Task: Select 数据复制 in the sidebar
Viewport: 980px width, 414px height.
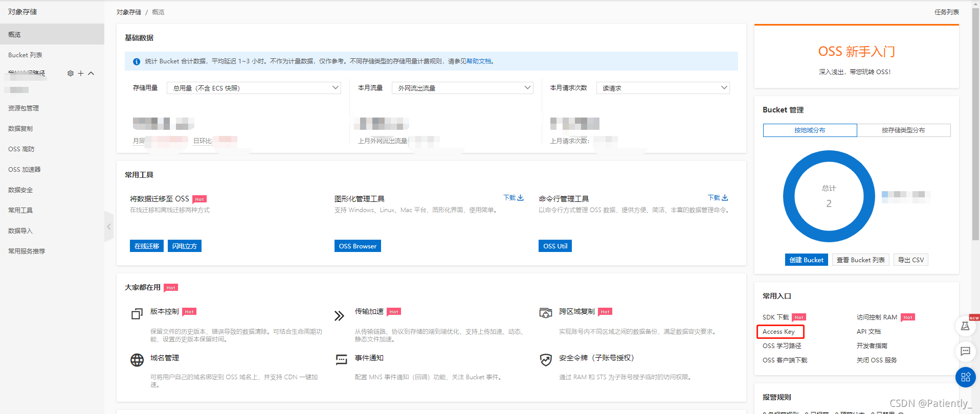Action: (x=52, y=128)
